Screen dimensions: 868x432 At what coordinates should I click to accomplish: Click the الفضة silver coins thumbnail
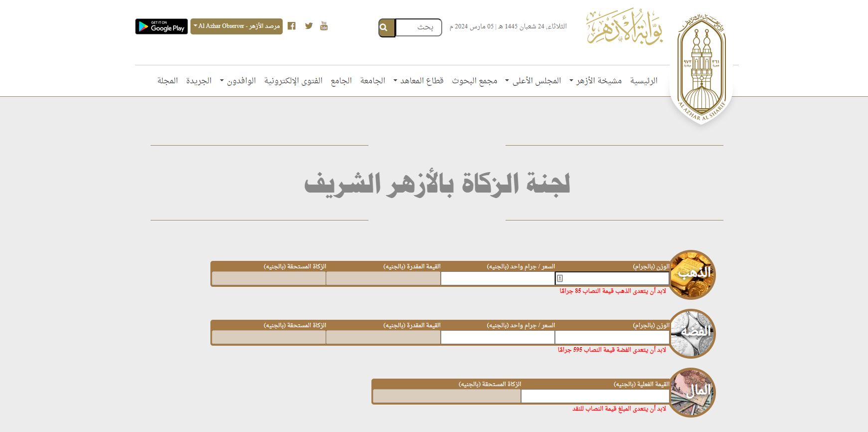(x=692, y=334)
